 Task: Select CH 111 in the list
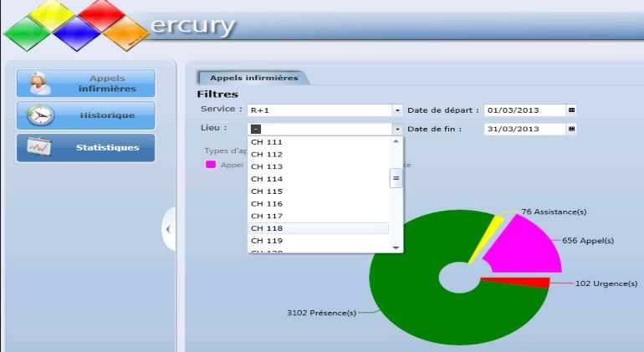pyautogui.click(x=319, y=142)
